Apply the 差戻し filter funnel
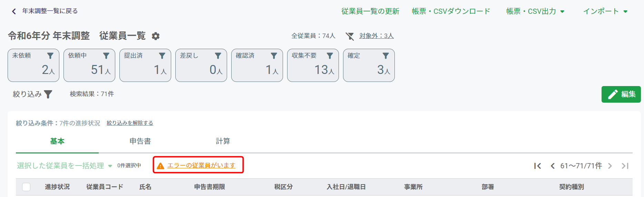Image resolution: width=644 pixels, height=197 pixels. (x=218, y=56)
